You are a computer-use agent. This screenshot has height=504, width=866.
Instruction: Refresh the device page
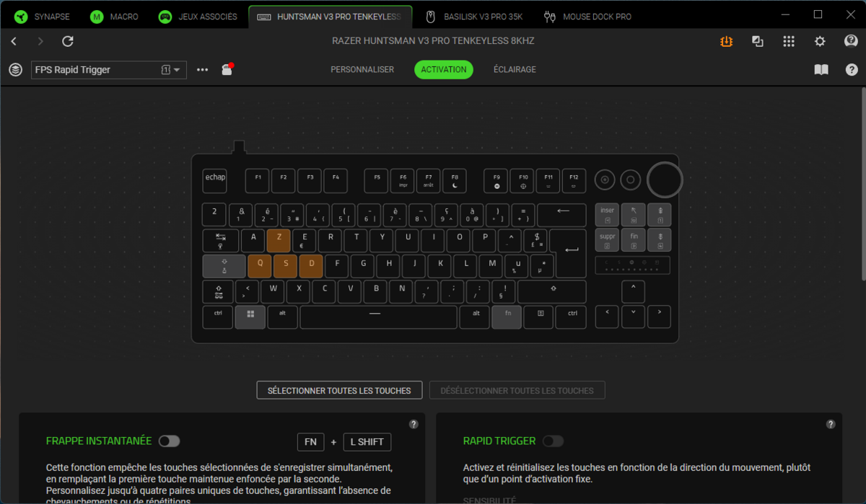tap(68, 42)
